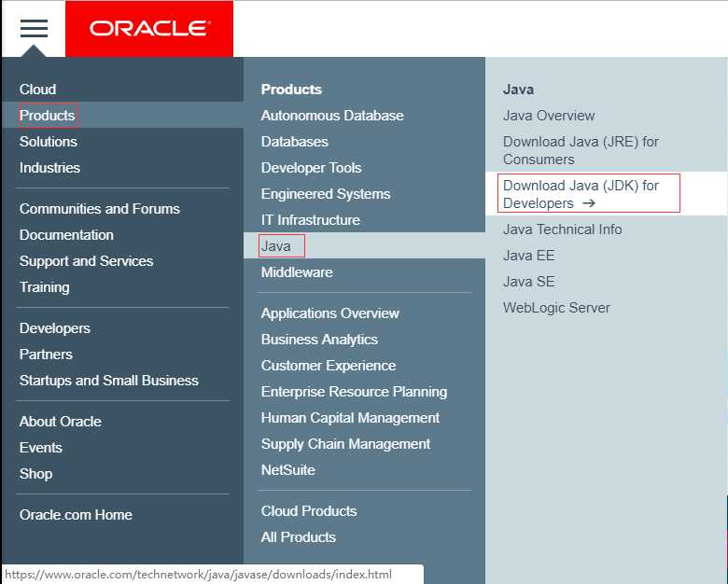Click the Oracle logo
728x584 pixels.
coord(149,28)
